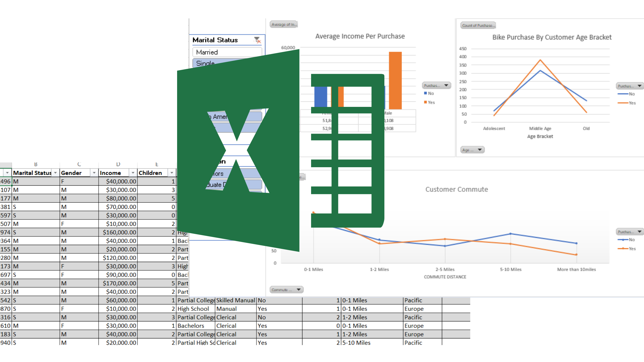Click the orange Yes legend line in age bracket chart

pyautogui.click(x=623, y=103)
